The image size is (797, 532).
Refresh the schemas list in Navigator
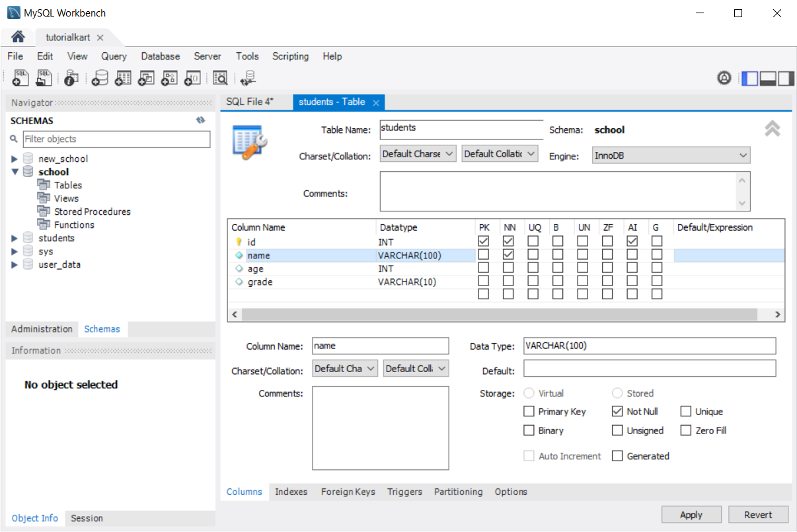200,121
